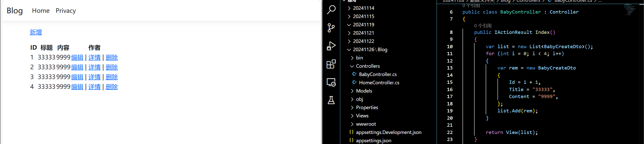
Task: Open the Search view in activity bar
Action: click(x=331, y=10)
